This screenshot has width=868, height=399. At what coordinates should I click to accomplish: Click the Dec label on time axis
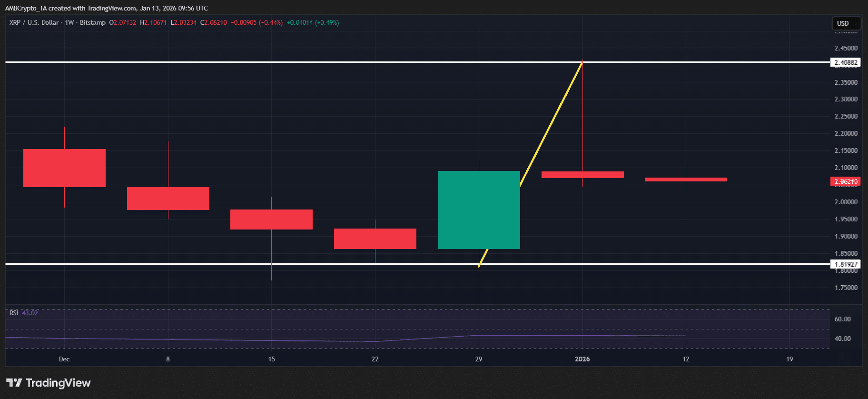tap(64, 359)
